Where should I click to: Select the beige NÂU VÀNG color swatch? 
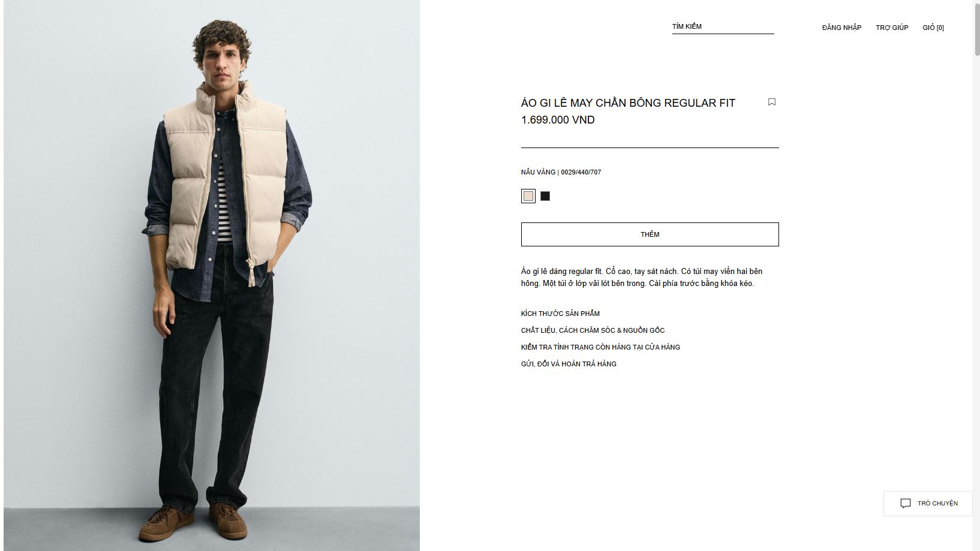click(528, 196)
